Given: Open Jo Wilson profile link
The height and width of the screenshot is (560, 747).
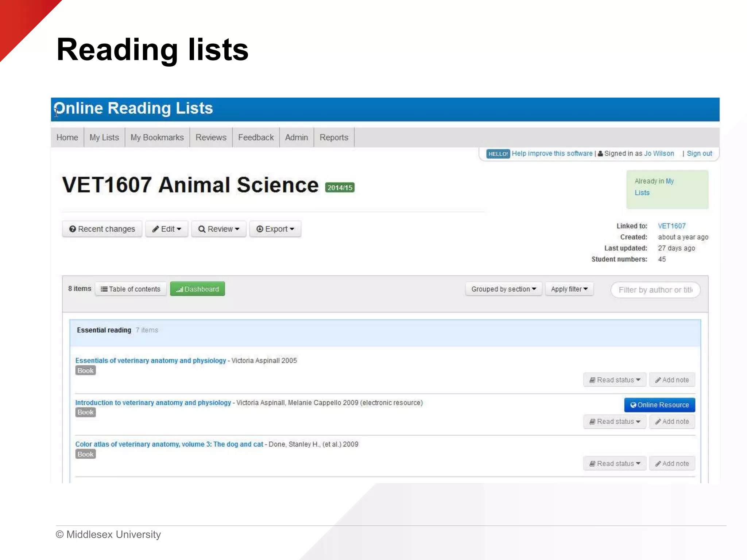Looking at the screenshot, I should coord(659,153).
